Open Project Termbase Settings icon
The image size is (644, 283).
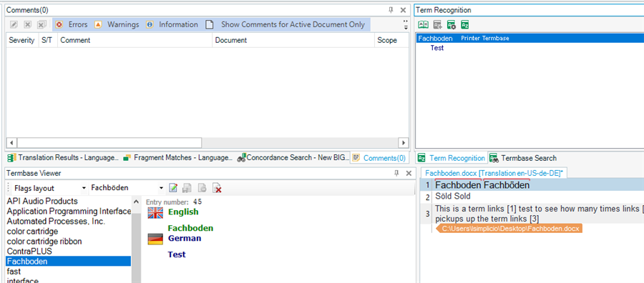pyautogui.click(x=452, y=25)
